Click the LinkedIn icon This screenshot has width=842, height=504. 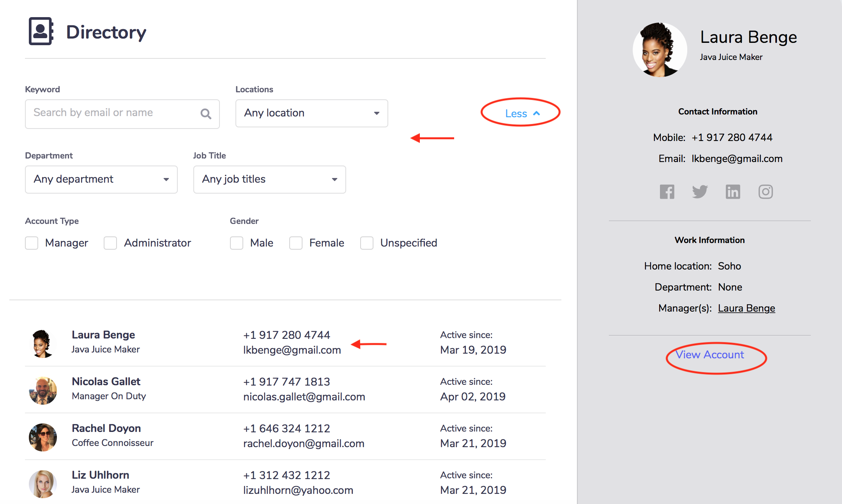[x=733, y=192]
